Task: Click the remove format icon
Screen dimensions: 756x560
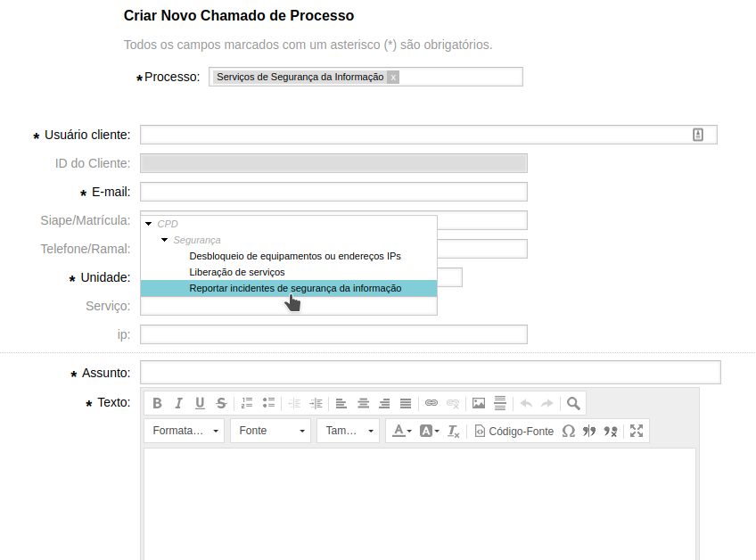Action: 454,431
